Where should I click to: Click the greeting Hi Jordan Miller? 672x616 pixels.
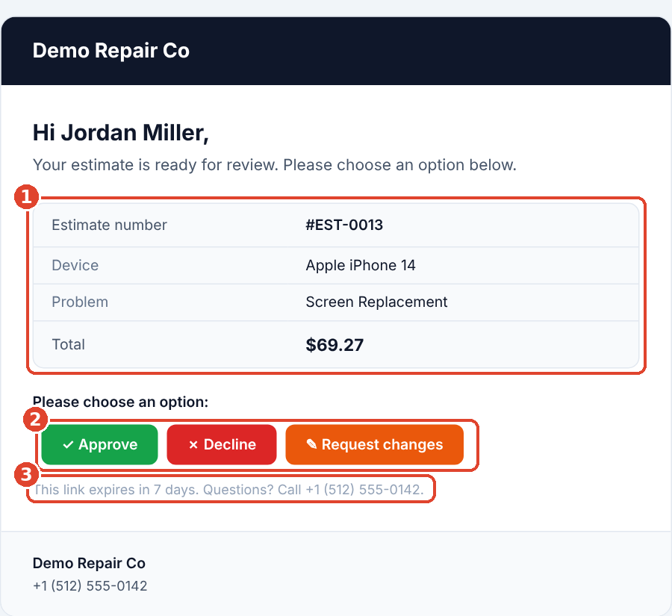[x=121, y=132]
